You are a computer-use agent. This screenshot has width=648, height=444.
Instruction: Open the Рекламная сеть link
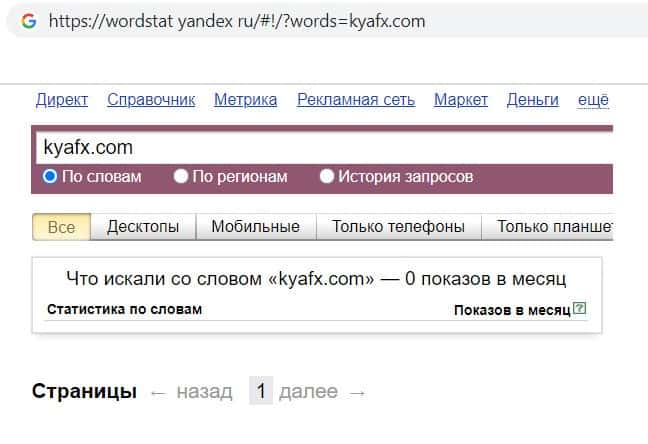coord(356,100)
